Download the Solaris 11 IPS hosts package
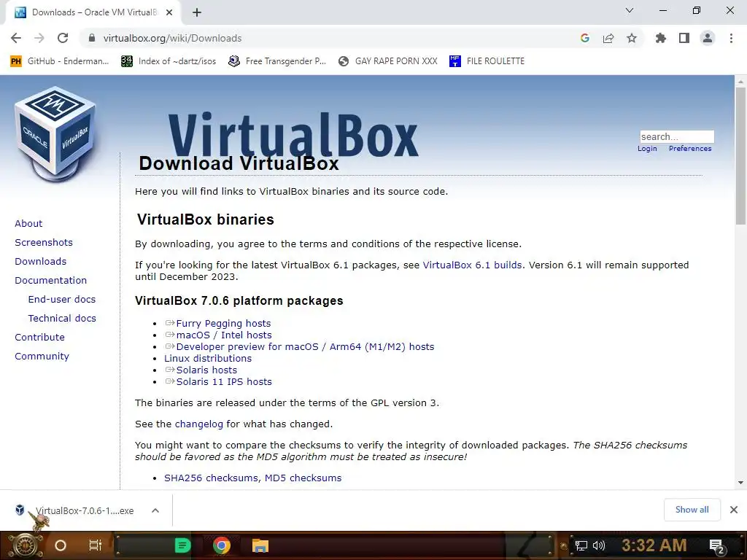 pos(224,382)
